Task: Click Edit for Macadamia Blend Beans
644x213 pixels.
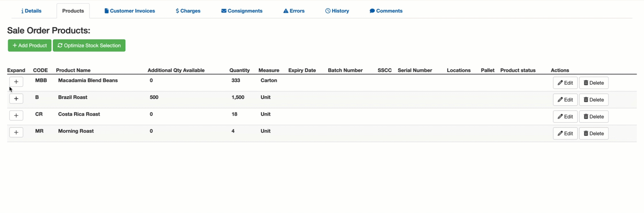Action: click(565, 83)
